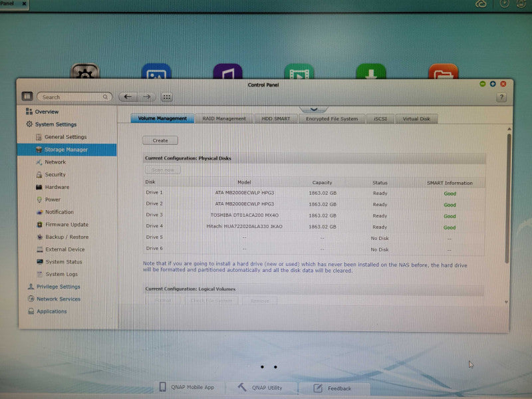Viewport: 532px width, 399px height.
Task: Click the Network Services globe icon
Action: click(x=31, y=299)
